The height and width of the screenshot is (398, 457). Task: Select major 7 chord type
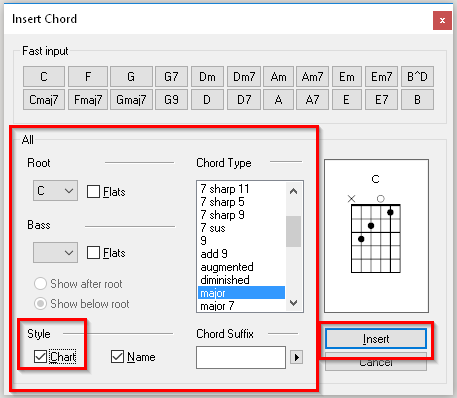tap(241, 306)
